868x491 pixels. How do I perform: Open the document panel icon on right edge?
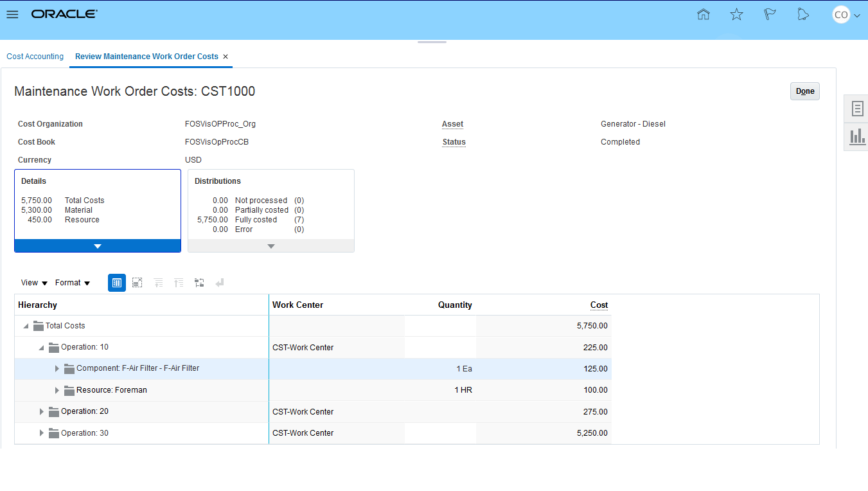tap(857, 109)
